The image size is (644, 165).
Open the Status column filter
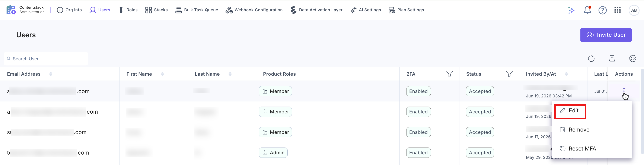(509, 74)
